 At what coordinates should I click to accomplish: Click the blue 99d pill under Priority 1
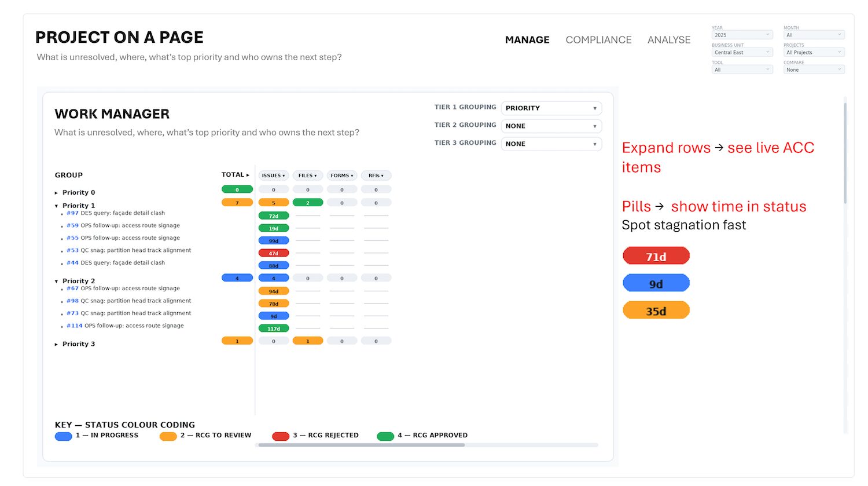coord(273,240)
